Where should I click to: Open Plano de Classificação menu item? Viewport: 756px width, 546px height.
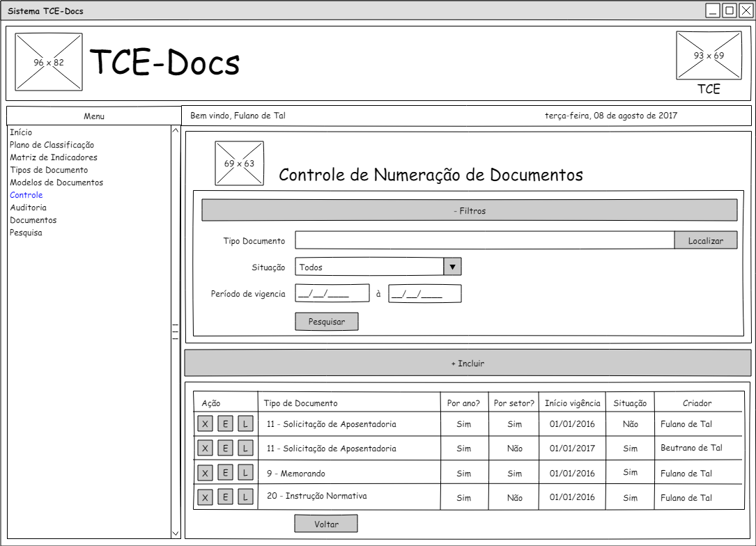[x=52, y=145]
